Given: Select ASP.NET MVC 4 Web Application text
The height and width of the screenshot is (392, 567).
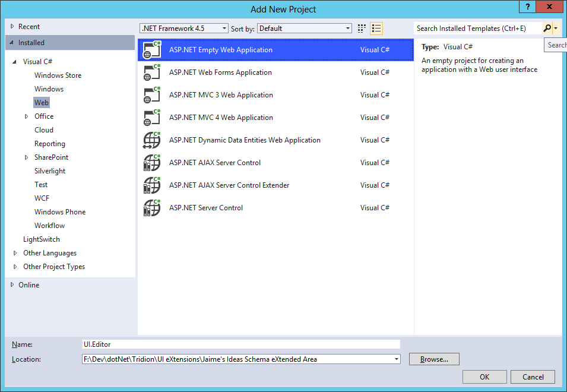Looking at the screenshot, I should point(221,118).
